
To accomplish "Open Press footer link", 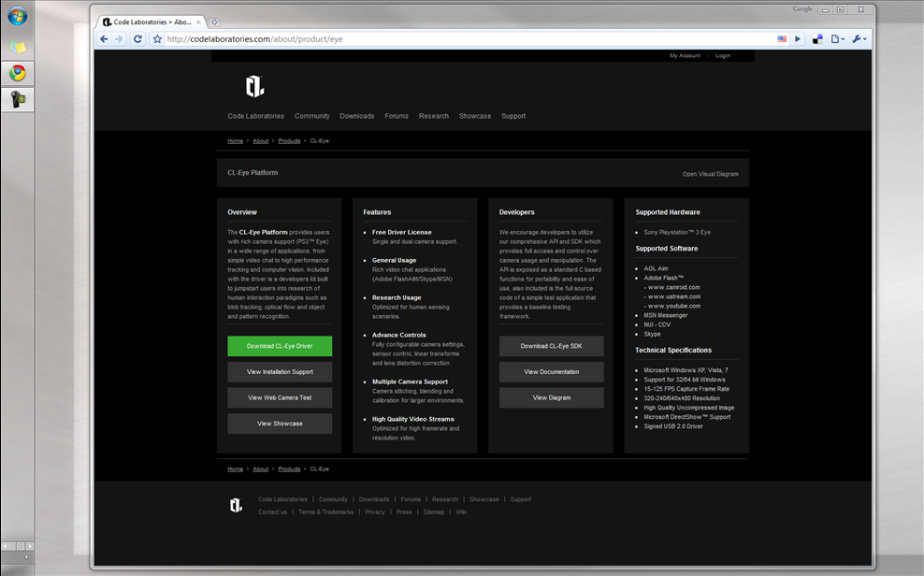I will pyautogui.click(x=404, y=512).
